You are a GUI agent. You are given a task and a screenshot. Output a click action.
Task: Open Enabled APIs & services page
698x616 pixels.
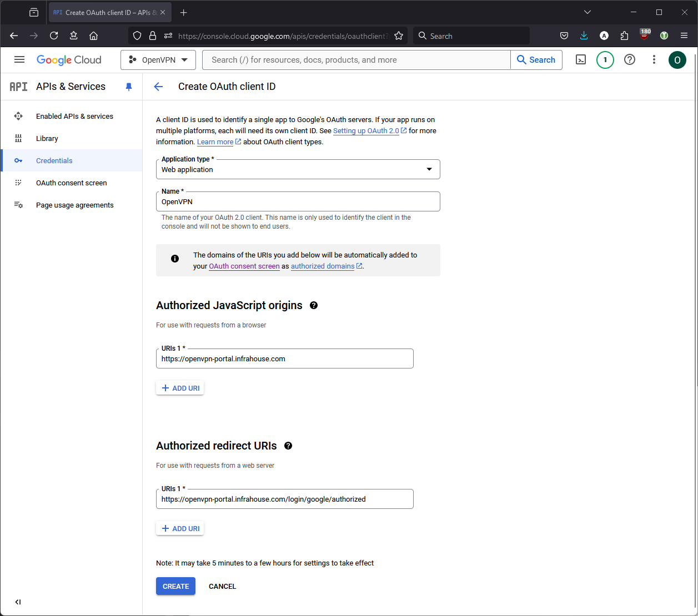(74, 116)
